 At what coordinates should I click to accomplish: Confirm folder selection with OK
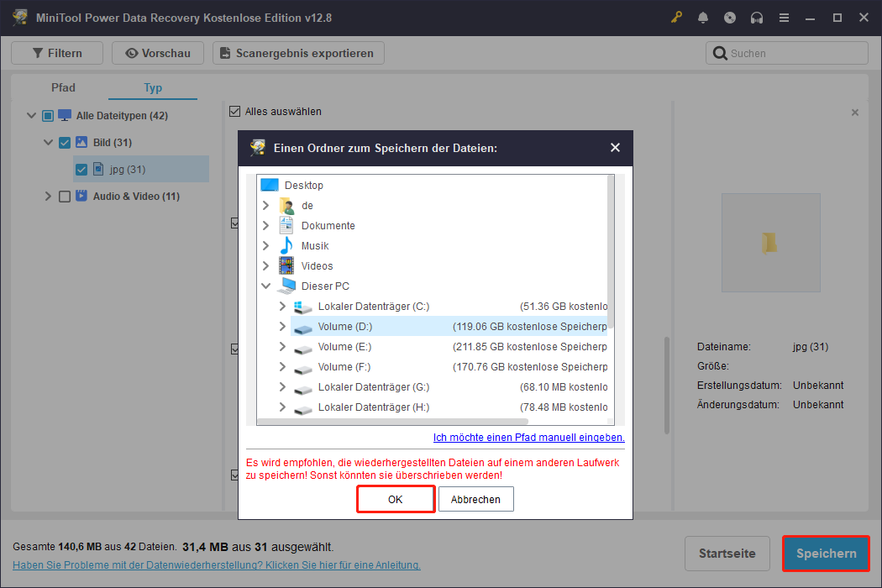point(395,498)
